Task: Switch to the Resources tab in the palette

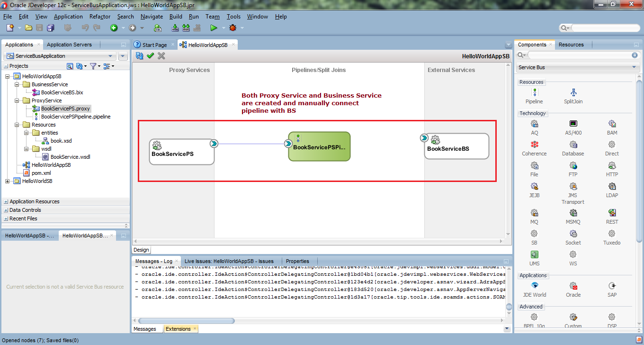Action: (571, 45)
